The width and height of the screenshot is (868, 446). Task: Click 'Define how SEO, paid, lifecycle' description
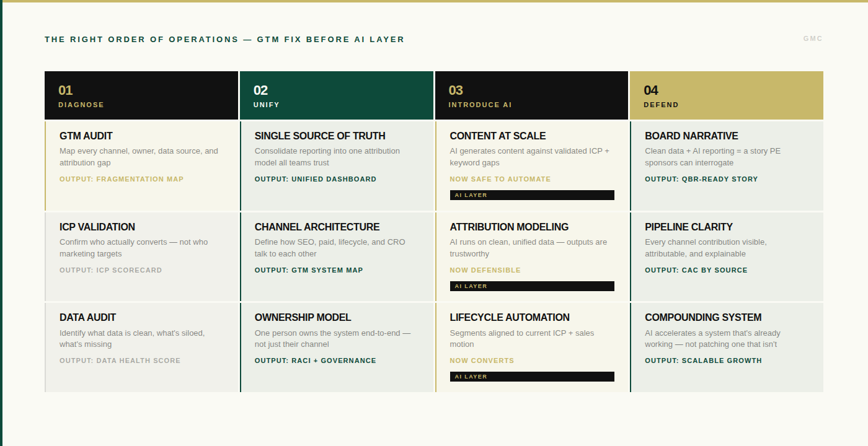(x=330, y=248)
